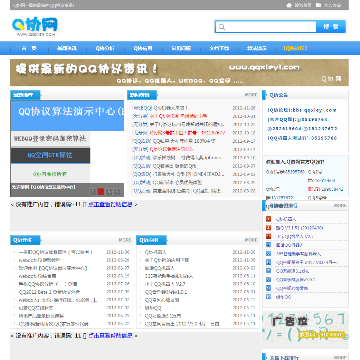Click the Q协网 site logo
The width and height of the screenshot is (360, 360).
[35, 26]
